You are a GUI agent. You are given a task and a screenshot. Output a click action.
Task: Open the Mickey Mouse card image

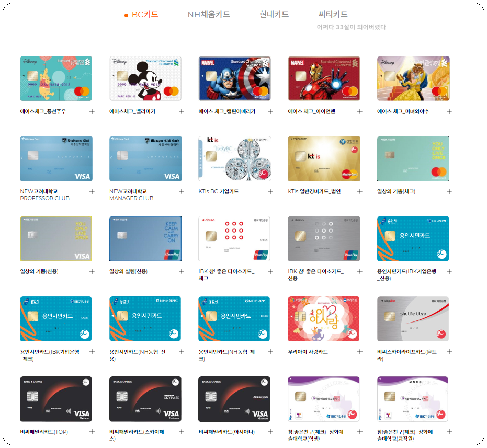tap(145, 78)
